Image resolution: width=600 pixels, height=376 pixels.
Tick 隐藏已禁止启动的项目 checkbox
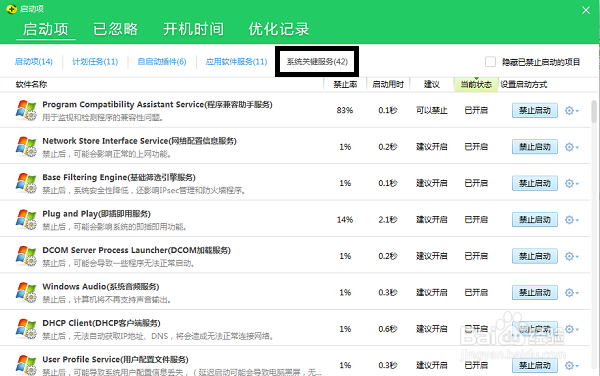(x=490, y=62)
